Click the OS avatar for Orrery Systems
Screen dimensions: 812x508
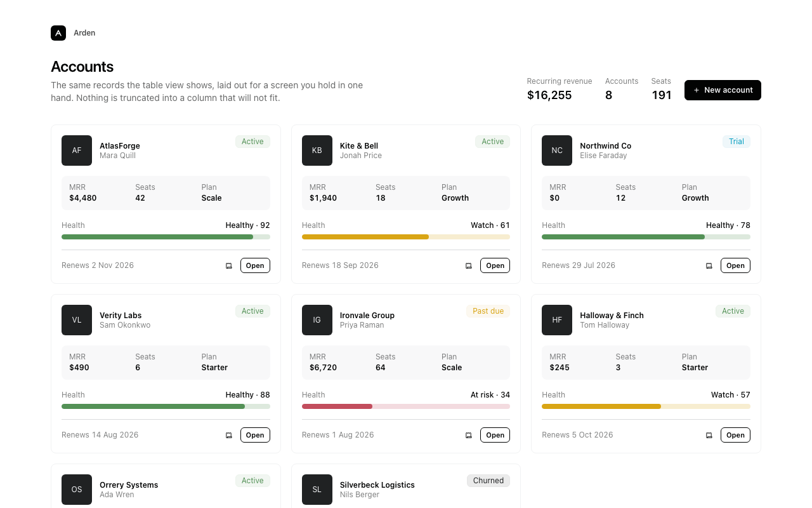coord(77,490)
